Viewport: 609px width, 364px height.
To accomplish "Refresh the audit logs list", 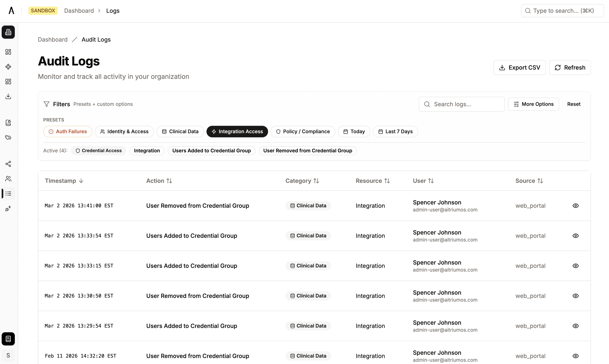I will 570,68.
